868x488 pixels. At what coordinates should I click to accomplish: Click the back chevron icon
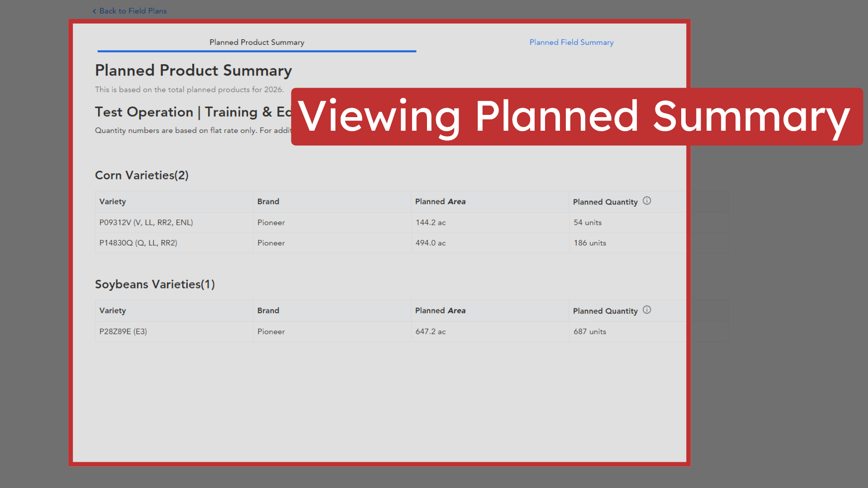click(x=94, y=11)
